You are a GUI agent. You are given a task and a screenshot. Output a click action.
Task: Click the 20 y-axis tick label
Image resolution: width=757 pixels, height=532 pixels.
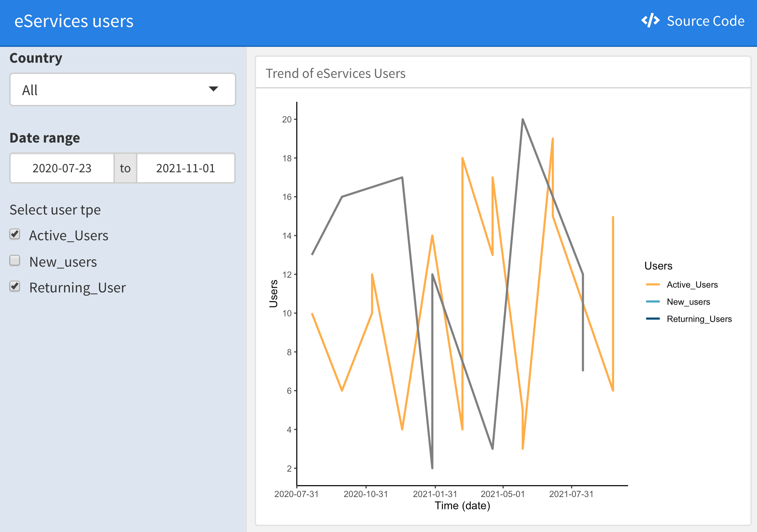tap(287, 119)
